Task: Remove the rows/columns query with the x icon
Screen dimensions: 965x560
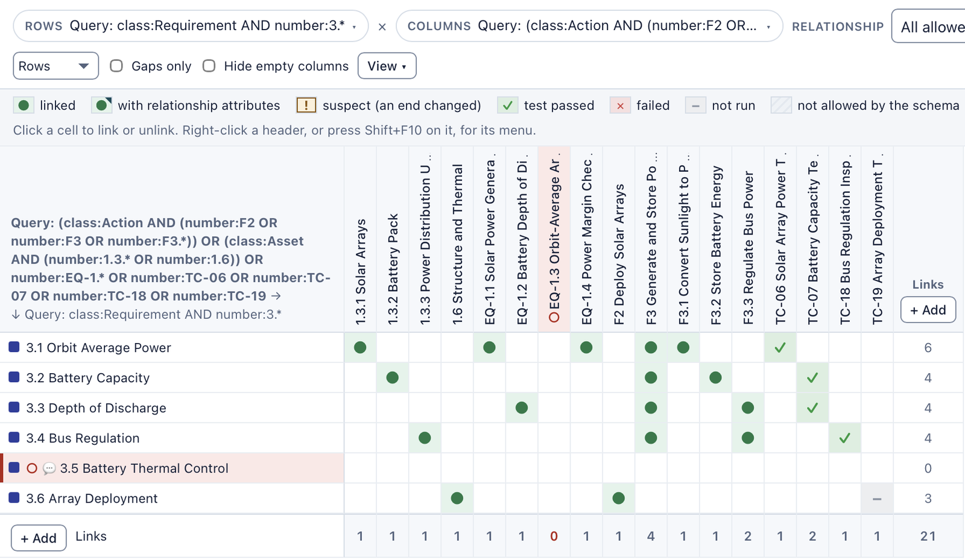Action: [x=382, y=27]
